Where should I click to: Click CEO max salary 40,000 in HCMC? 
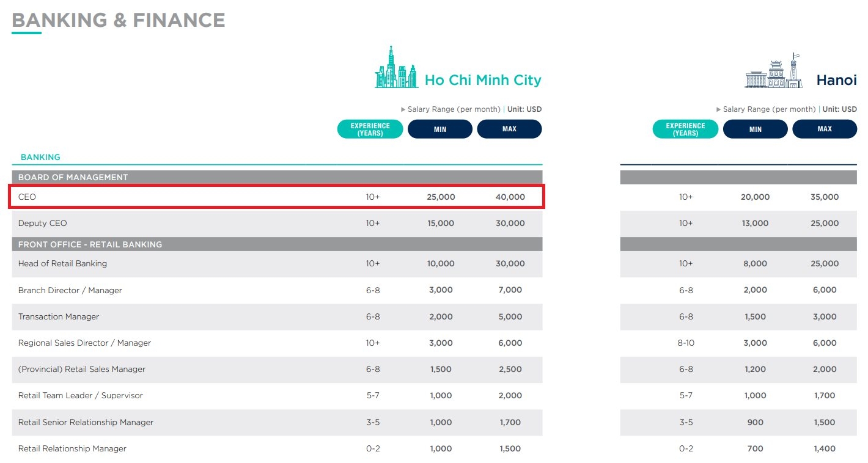tap(510, 197)
